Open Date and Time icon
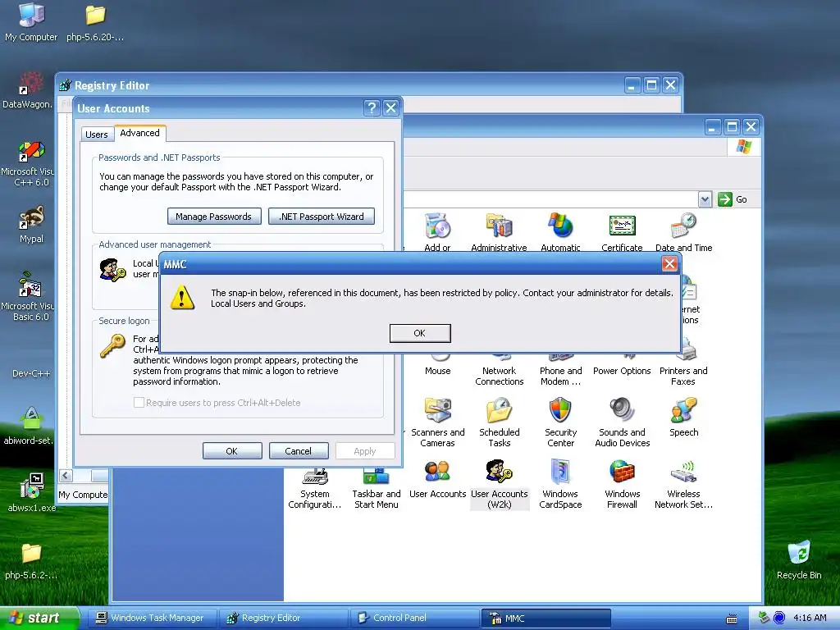840x630 pixels. pyautogui.click(x=683, y=226)
